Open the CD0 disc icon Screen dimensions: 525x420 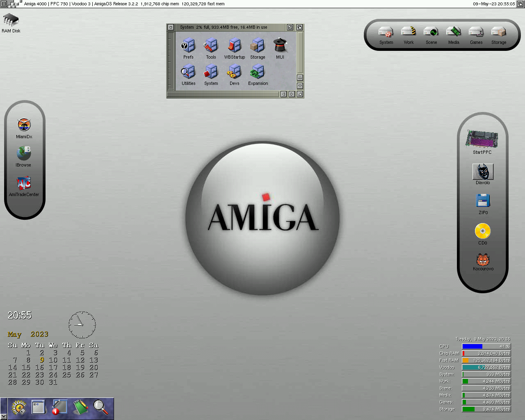coord(483,232)
